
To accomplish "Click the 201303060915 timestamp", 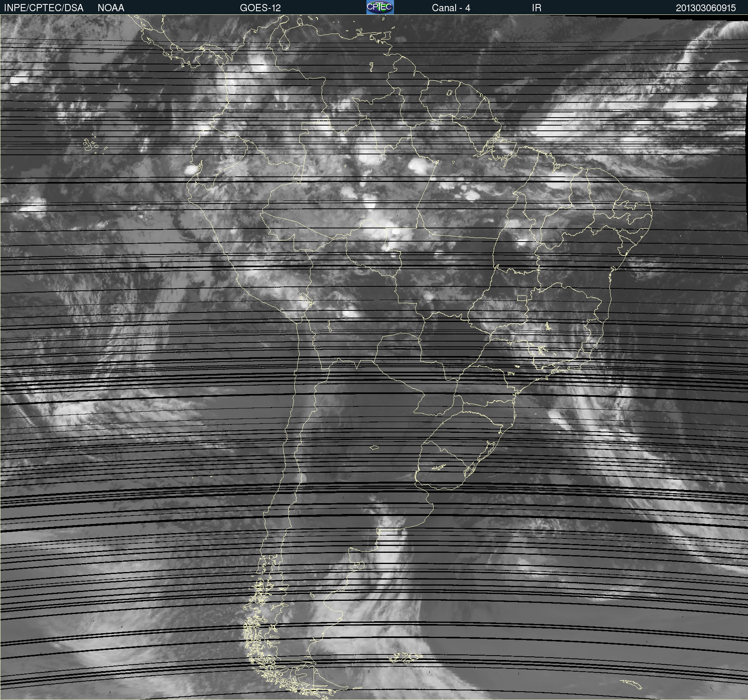I will pyautogui.click(x=706, y=8).
